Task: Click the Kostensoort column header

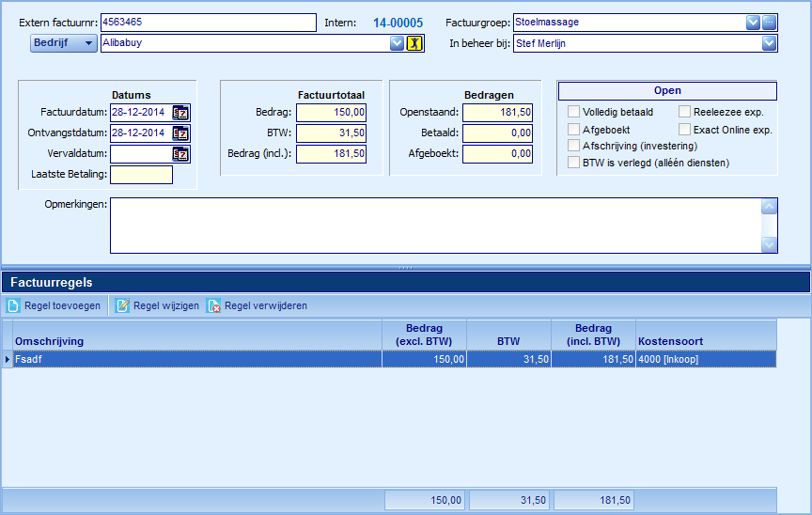Action: 707,335
